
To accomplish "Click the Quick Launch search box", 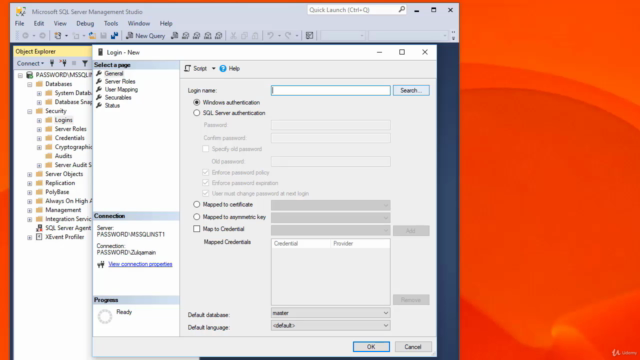I will click(x=357, y=10).
